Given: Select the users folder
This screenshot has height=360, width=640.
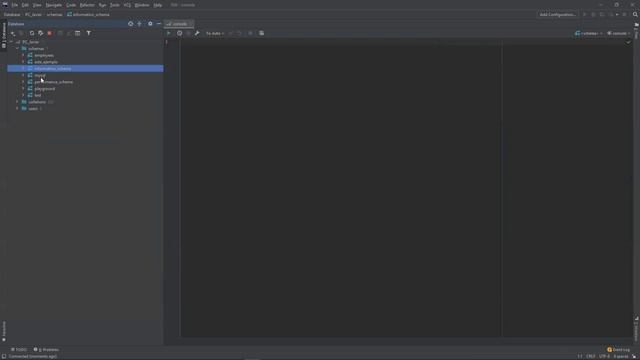Looking at the screenshot, I should click(33, 109).
